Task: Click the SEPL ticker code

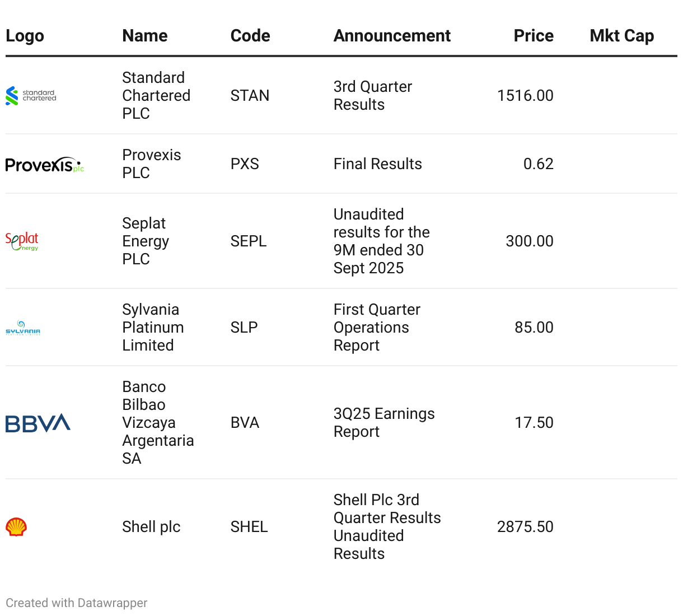Action: (249, 241)
